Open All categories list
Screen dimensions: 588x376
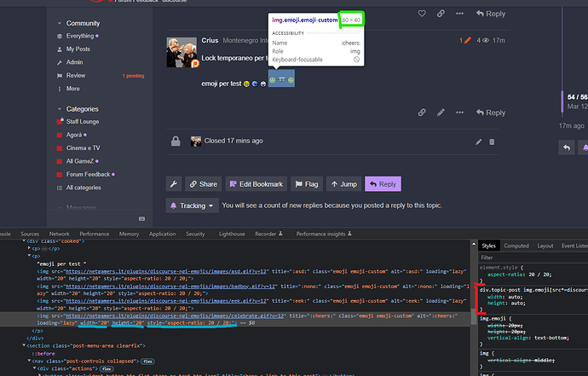pyautogui.click(x=84, y=188)
